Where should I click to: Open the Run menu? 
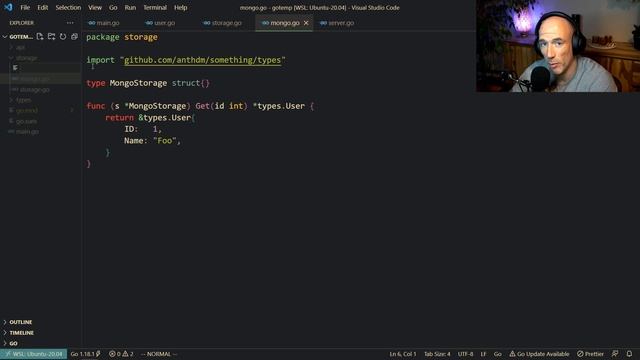click(x=130, y=7)
